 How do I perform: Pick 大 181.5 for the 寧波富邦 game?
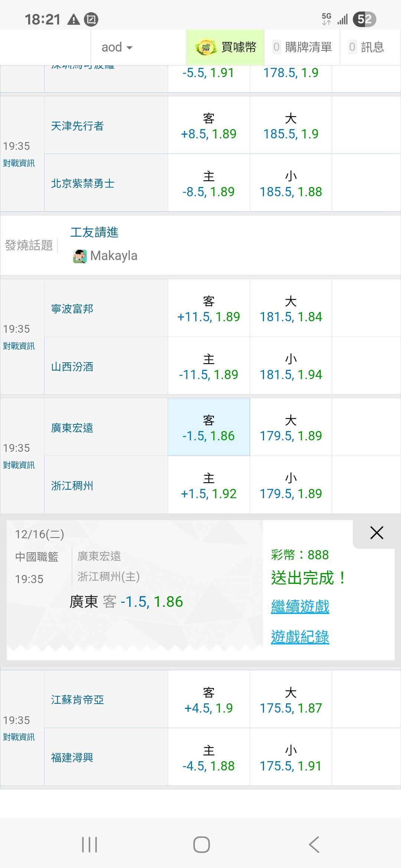tap(291, 309)
